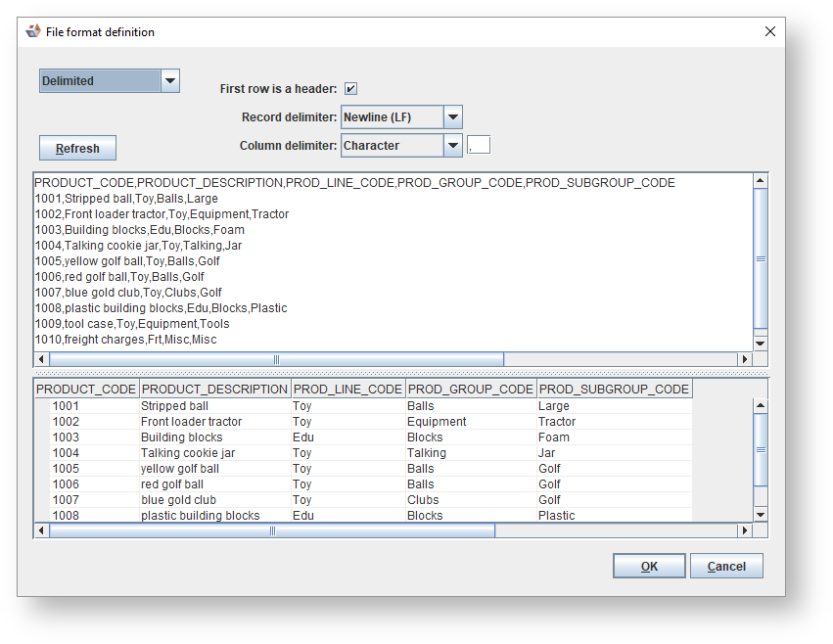Click the application icon in title bar
Image resolution: width=833 pixels, height=644 pixels.
(33, 31)
